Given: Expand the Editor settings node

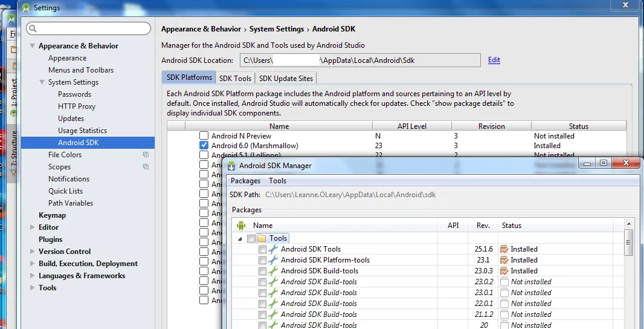Looking at the screenshot, I should point(33,227).
